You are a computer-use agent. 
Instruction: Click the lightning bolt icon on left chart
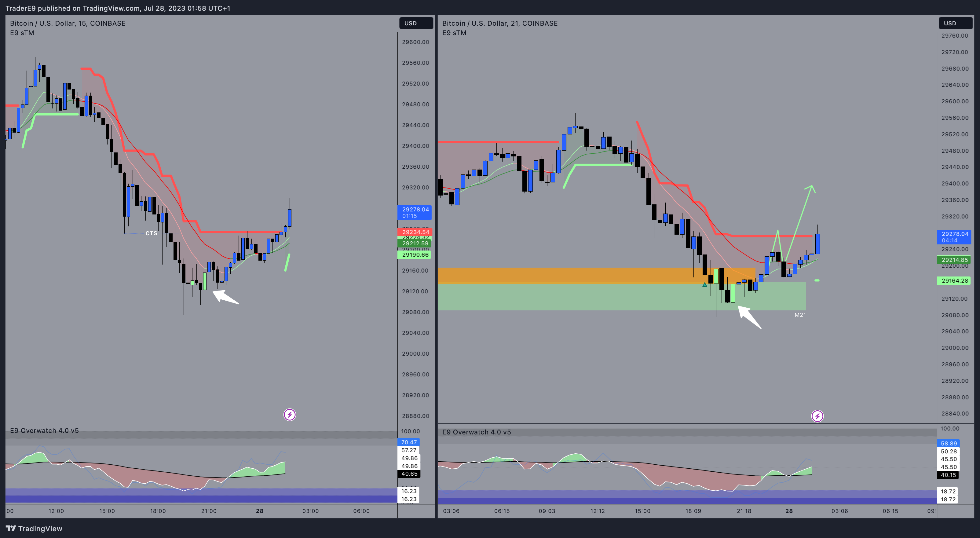290,414
